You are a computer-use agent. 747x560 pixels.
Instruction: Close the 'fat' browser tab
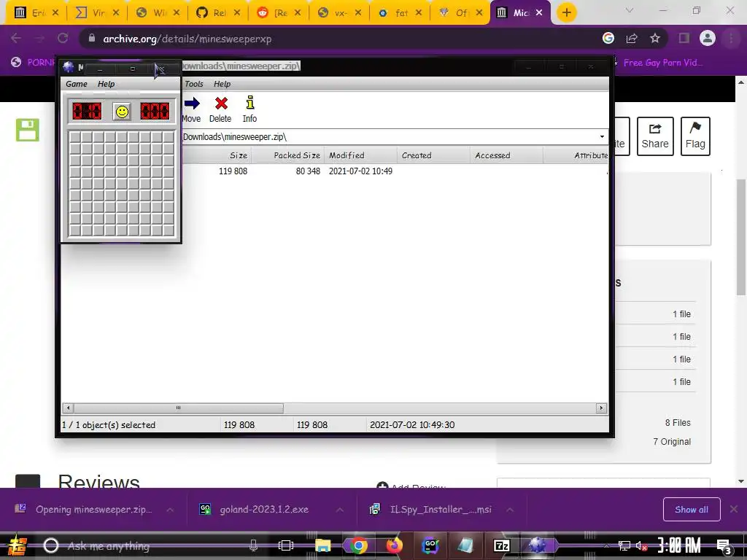coord(419,13)
